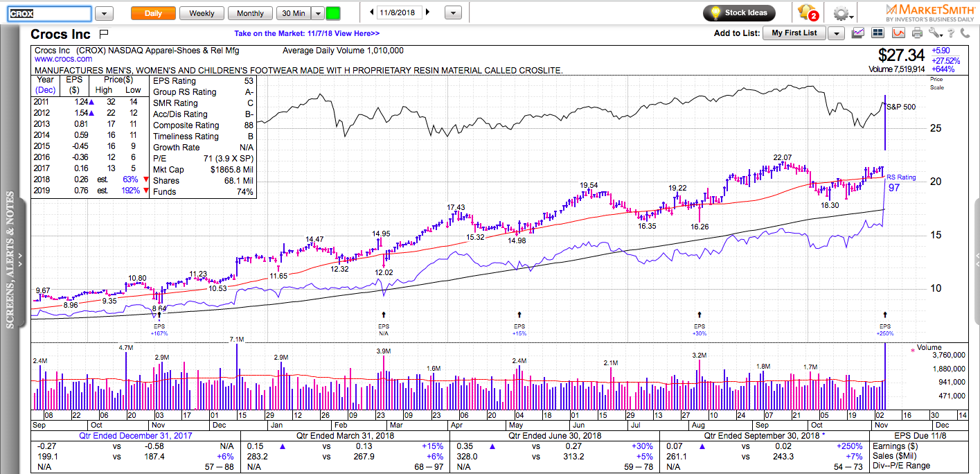Image resolution: width=980 pixels, height=474 pixels.
Task: Advance to next date with right arrow
Action: [x=428, y=12]
